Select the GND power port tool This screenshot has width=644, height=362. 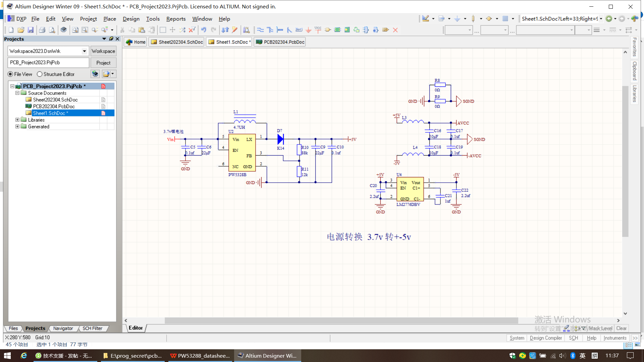[x=309, y=30]
